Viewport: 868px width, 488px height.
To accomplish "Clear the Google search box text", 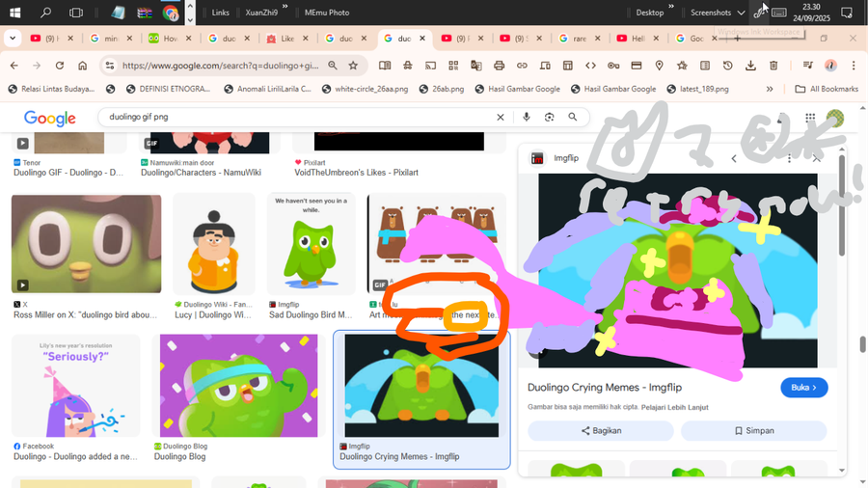I will [x=501, y=117].
